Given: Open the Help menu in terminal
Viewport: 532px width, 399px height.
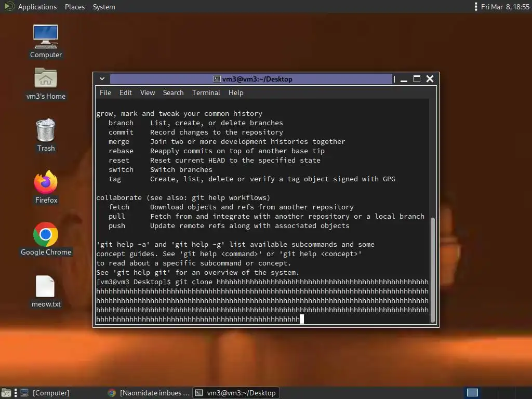Looking at the screenshot, I should [x=236, y=92].
